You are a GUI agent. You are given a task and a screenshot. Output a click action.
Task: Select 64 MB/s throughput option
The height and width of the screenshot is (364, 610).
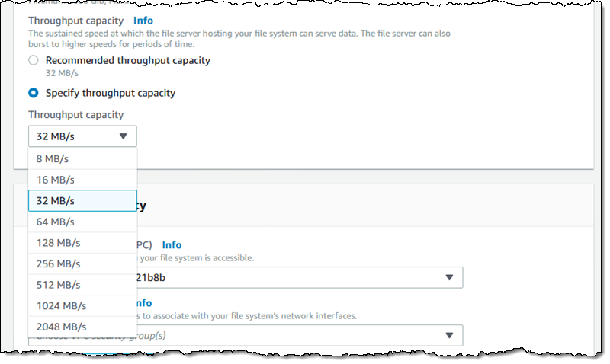[82, 222]
